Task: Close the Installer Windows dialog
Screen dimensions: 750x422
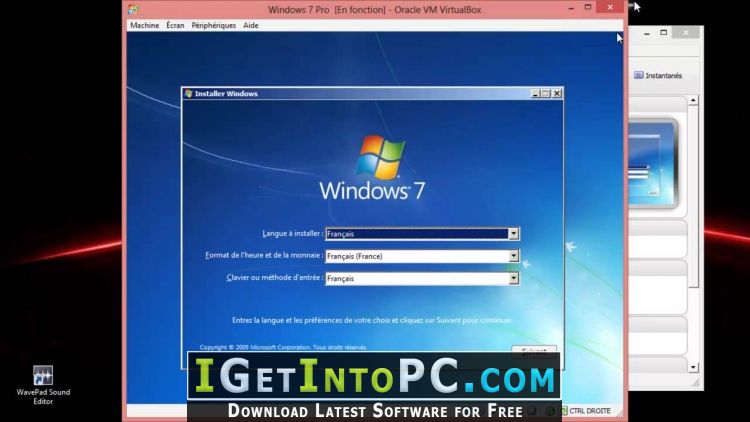Action: click(557, 94)
